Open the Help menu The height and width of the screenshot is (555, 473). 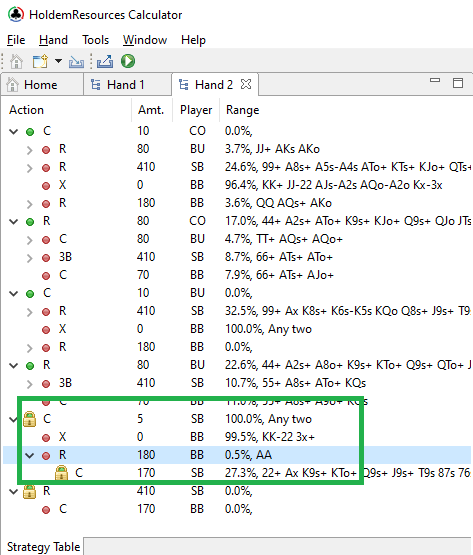tap(193, 40)
